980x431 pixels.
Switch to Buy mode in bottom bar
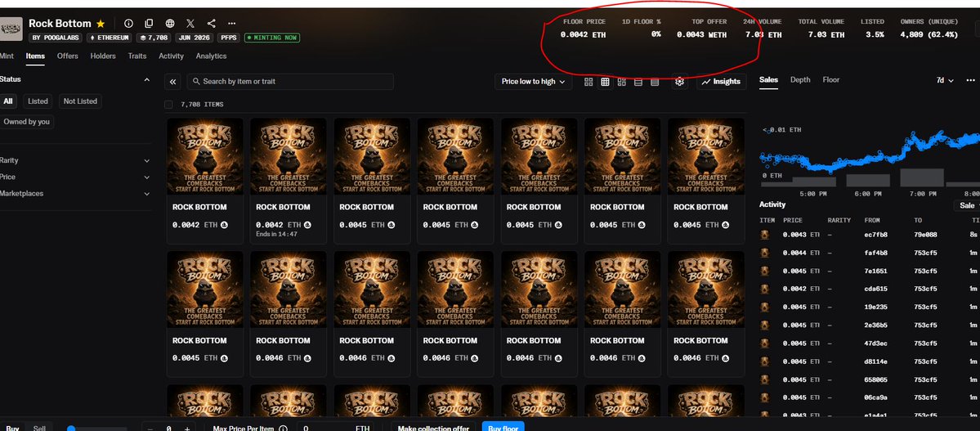tap(12, 429)
